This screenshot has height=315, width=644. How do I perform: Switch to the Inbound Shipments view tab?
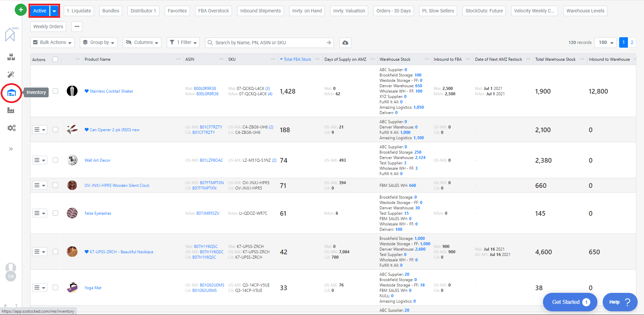click(260, 11)
